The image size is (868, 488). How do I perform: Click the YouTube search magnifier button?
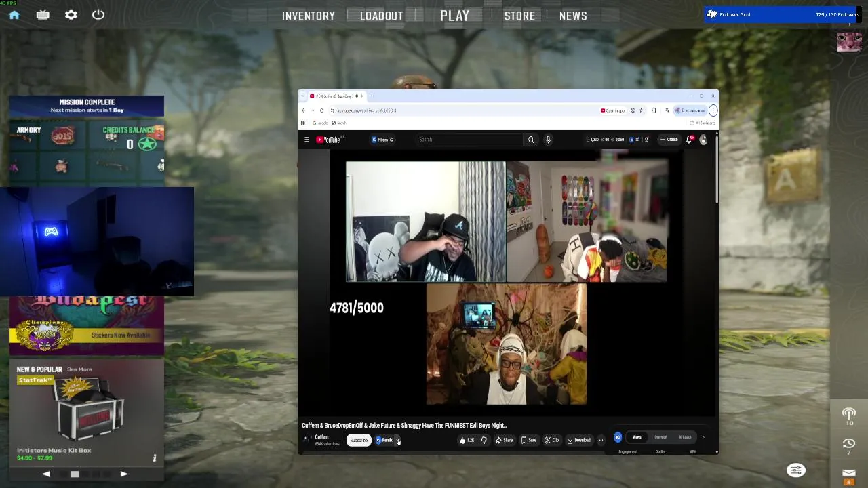pyautogui.click(x=531, y=140)
